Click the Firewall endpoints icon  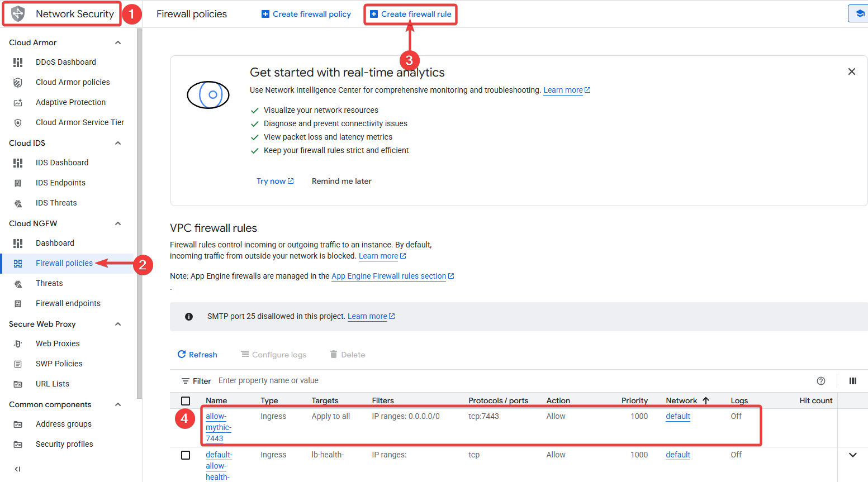tap(18, 303)
